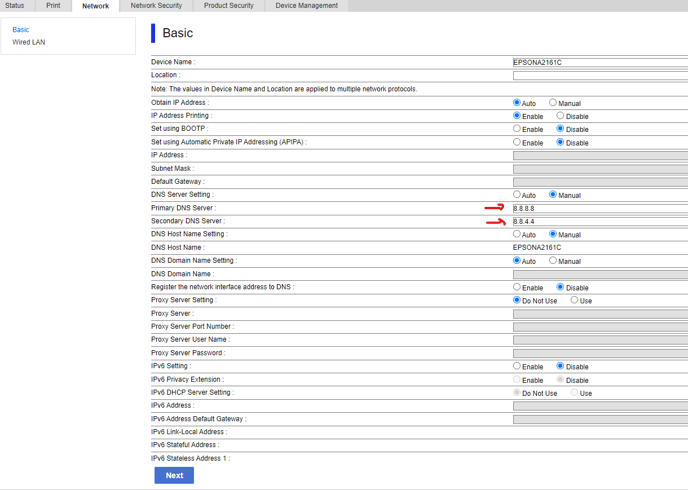Set Obtain IP Address to Manual
Viewport: 688px width, 490px height.
coord(553,103)
